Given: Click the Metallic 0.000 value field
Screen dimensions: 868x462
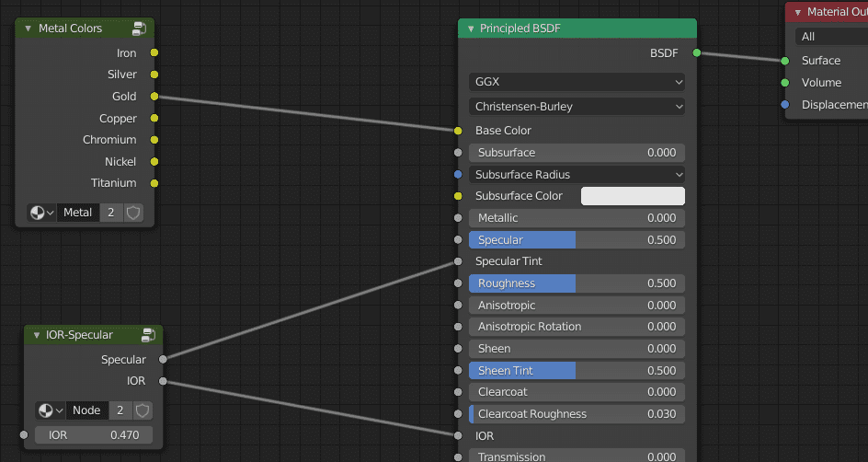Looking at the screenshot, I should pyautogui.click(x=577, y=218).
